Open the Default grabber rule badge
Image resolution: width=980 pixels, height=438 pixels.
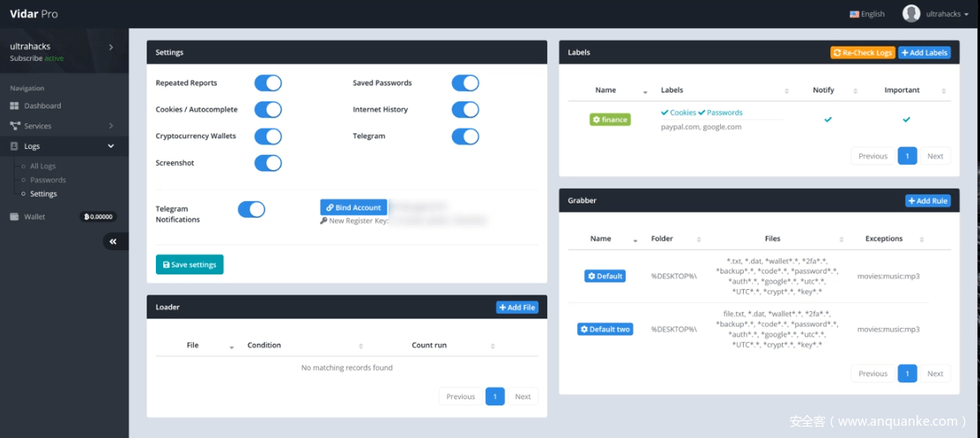[605, 276]
